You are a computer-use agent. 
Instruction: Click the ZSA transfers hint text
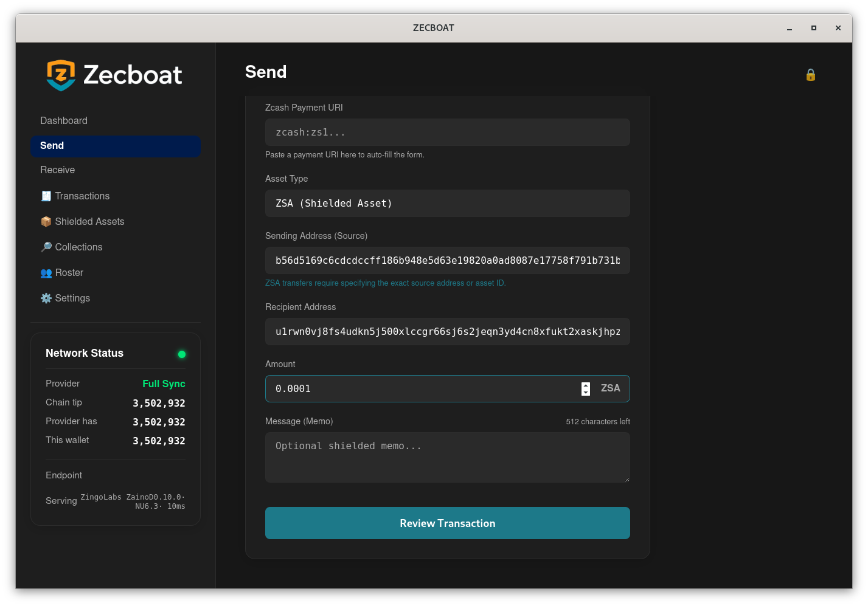(x=386, y=283)
